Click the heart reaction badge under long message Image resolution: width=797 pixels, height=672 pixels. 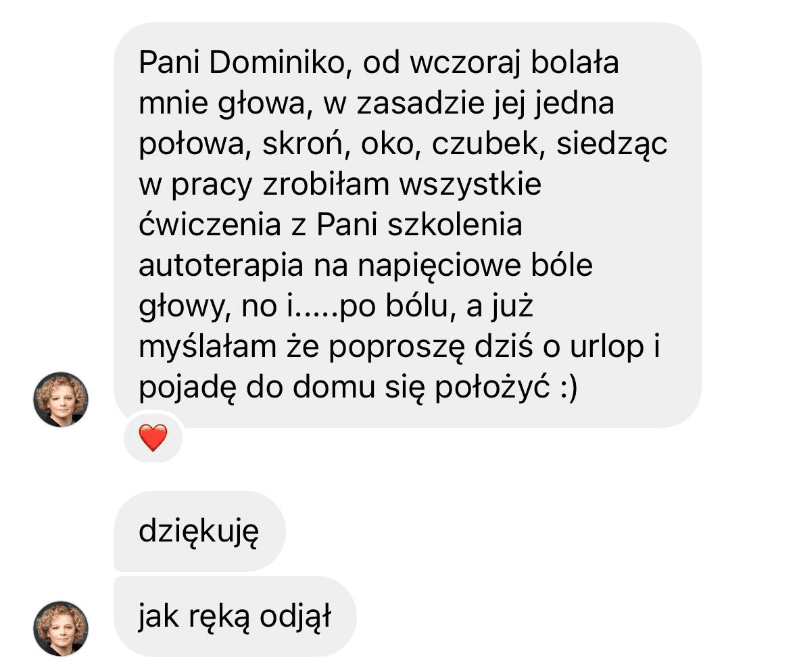coord(153,437)
